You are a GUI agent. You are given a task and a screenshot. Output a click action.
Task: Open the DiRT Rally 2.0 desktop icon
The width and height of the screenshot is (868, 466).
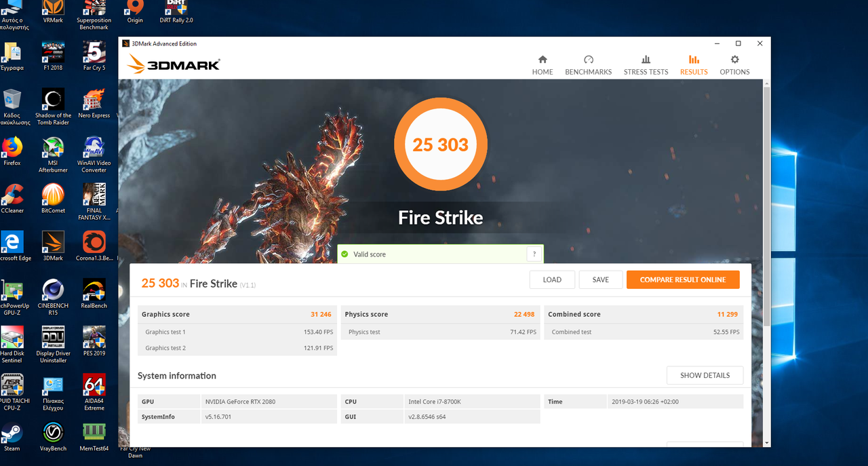[x=176, y=12]
